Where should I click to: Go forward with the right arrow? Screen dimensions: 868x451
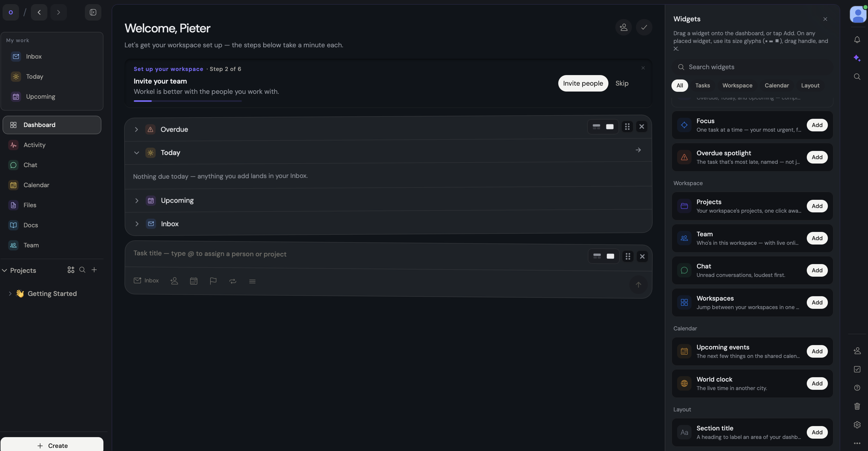59,12
